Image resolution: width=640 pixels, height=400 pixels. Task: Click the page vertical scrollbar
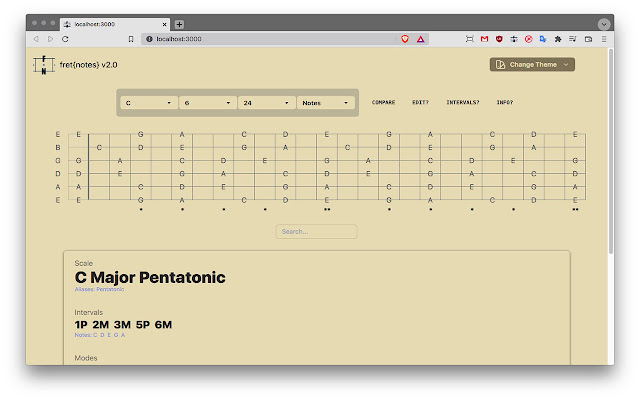click(x=611, y=151)
